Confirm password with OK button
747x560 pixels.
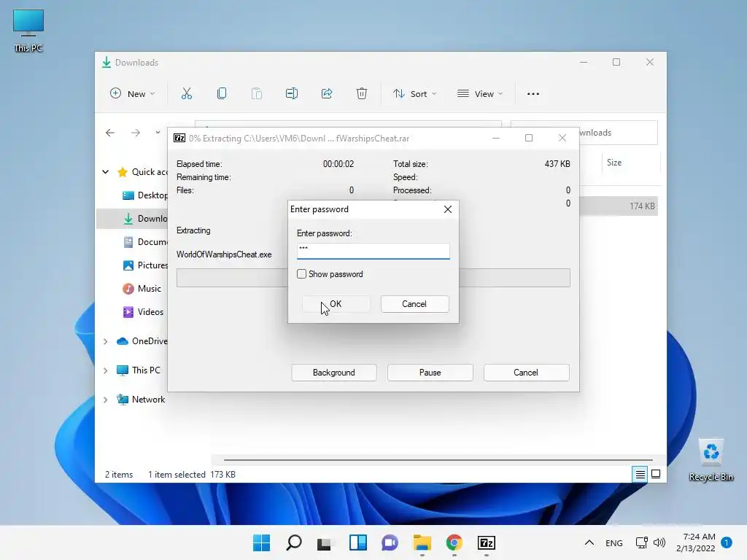coord(336,304)
